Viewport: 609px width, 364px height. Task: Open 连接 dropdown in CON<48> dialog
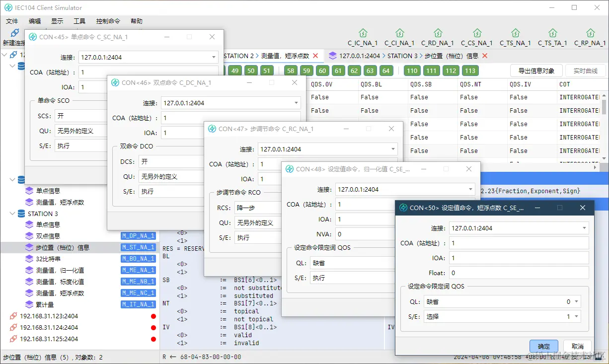[x=405, y=189]
